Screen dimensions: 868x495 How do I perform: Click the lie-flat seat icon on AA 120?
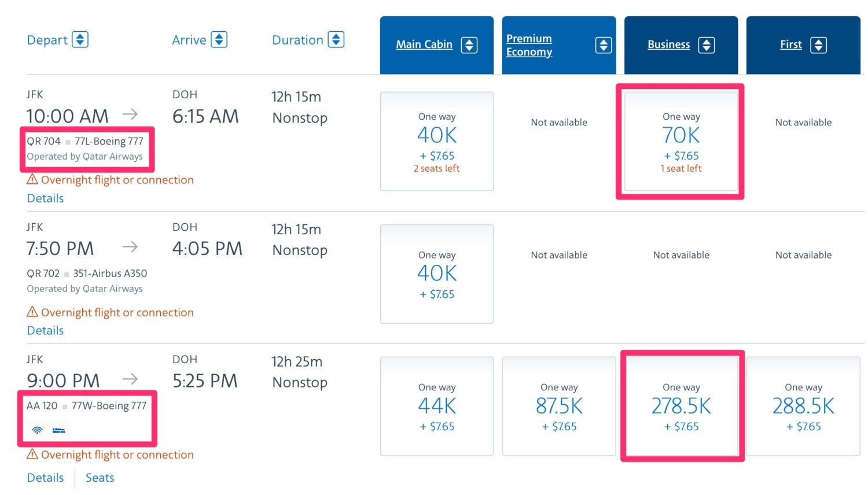(58, 430)
